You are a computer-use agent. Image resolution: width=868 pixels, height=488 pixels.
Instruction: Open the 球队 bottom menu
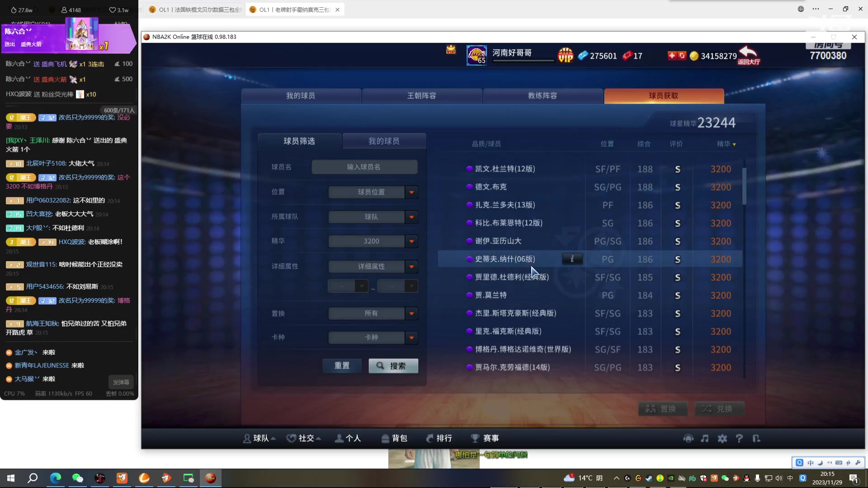click(259, 438)
